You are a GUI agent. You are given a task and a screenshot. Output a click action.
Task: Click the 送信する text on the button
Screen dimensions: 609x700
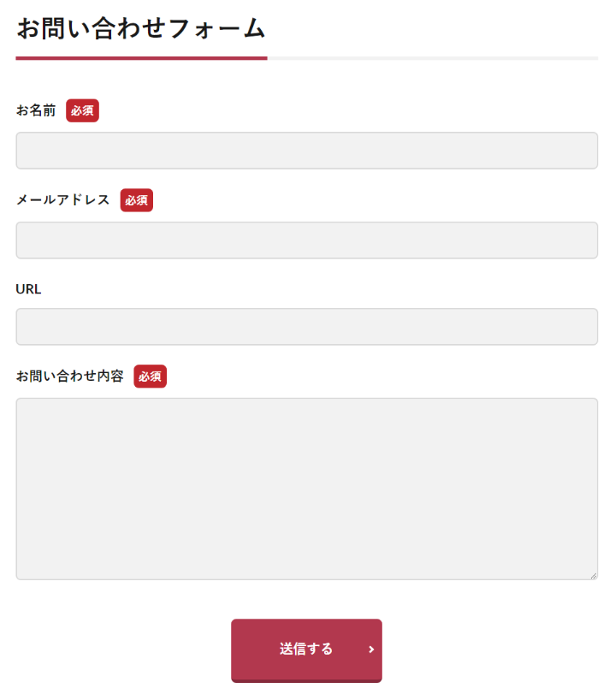click(x=305, y=649)
